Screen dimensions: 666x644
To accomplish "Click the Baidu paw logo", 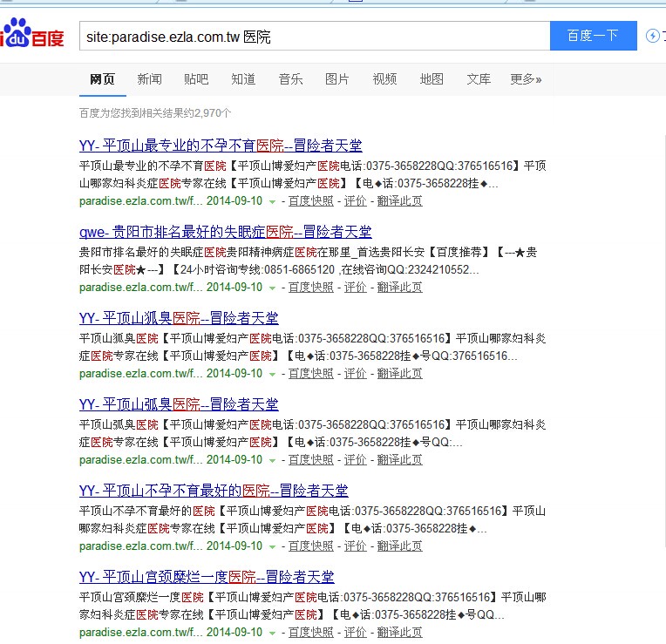I will (32, 33).
